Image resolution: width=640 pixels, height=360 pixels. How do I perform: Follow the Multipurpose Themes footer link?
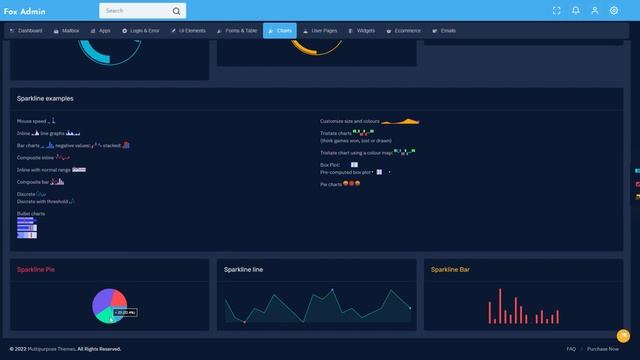pos(51,349)
